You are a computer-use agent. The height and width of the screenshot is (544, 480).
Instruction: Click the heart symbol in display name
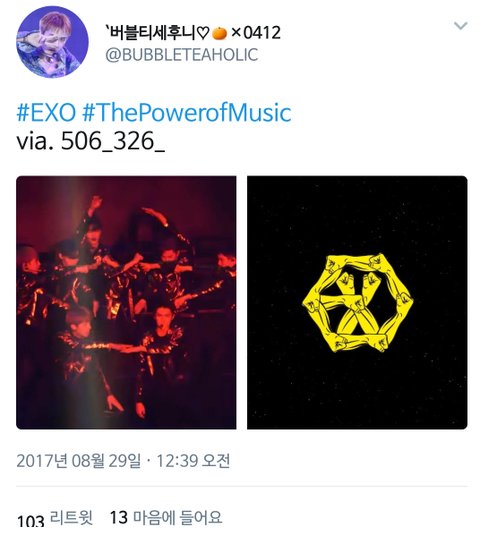(204, 33)
